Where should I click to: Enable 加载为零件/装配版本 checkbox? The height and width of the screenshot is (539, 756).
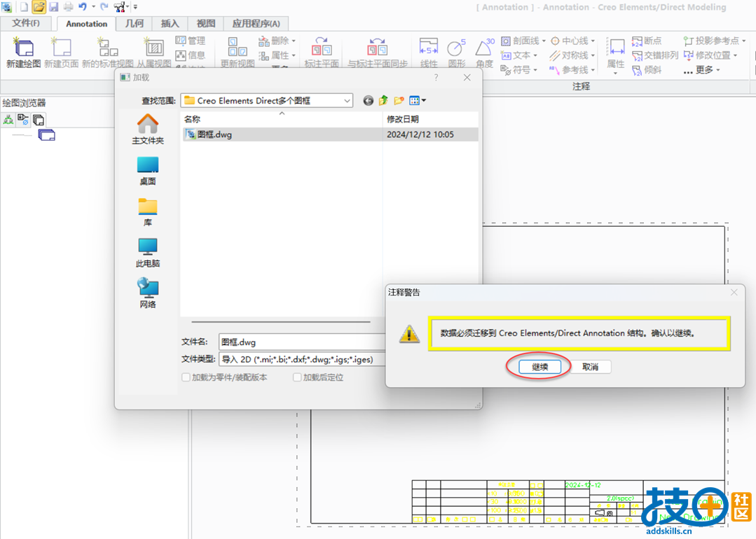coord(186,377)
